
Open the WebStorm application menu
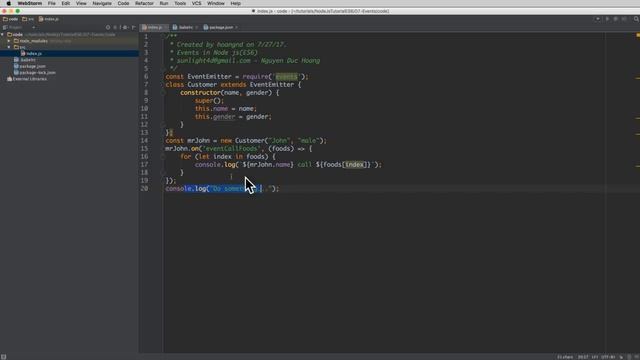(x=29, y=3)
